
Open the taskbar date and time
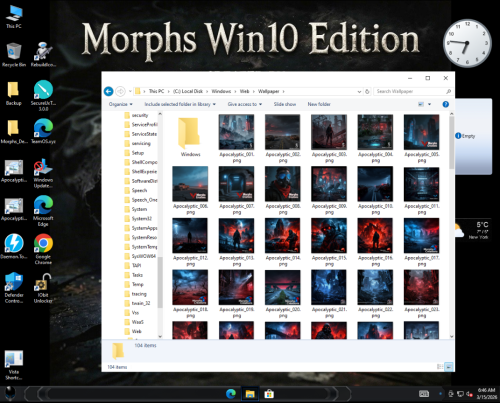coord(486,394)
